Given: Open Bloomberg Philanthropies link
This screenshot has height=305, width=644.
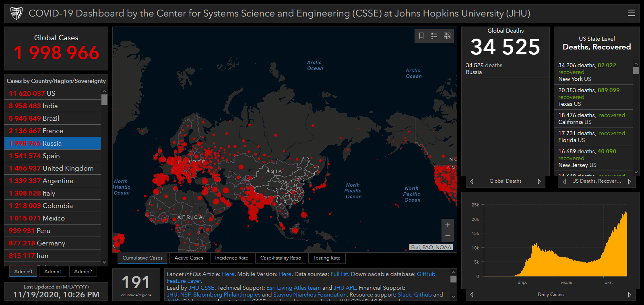Looking at the screenshot, I should pos(227,295).
